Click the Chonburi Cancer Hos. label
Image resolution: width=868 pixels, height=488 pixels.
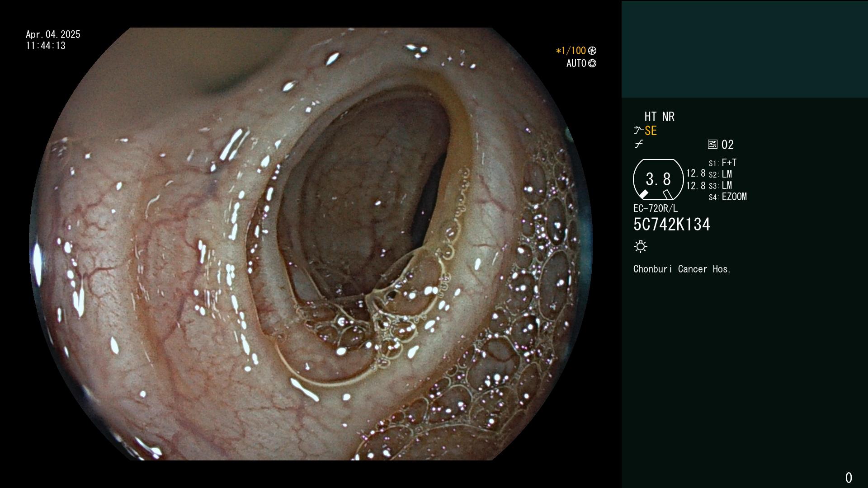(682, 269)
